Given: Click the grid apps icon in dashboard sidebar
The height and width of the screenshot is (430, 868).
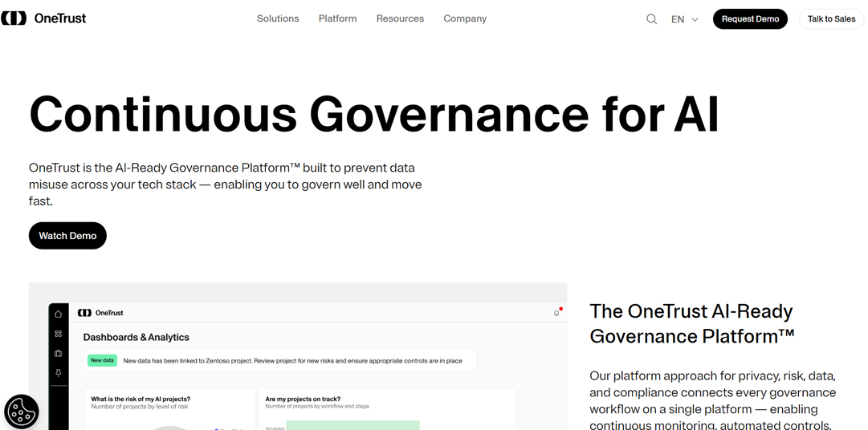Looking at the screenshot, I should click(x=58, y=334).
